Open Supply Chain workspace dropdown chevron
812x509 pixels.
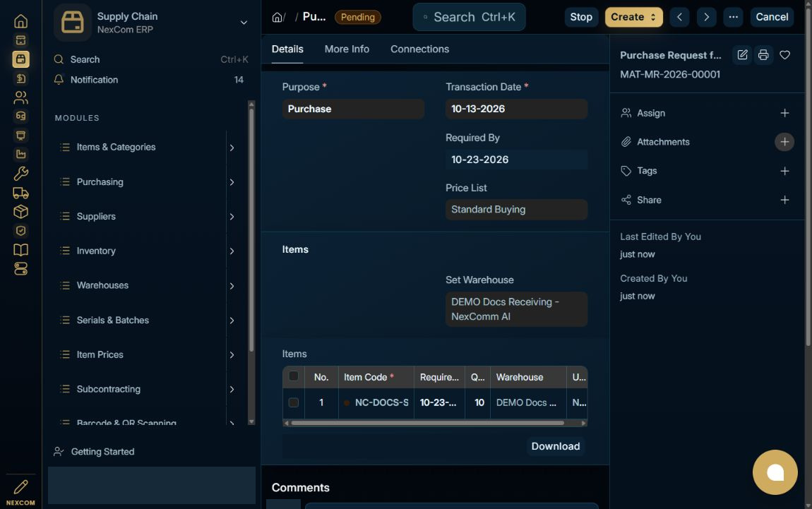[x=244, y=23]
